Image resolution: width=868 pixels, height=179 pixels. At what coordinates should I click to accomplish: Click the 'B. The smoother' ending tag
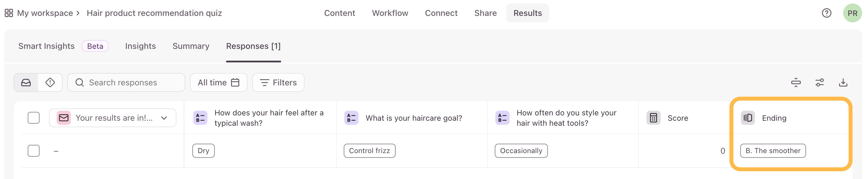coord(773,151)
